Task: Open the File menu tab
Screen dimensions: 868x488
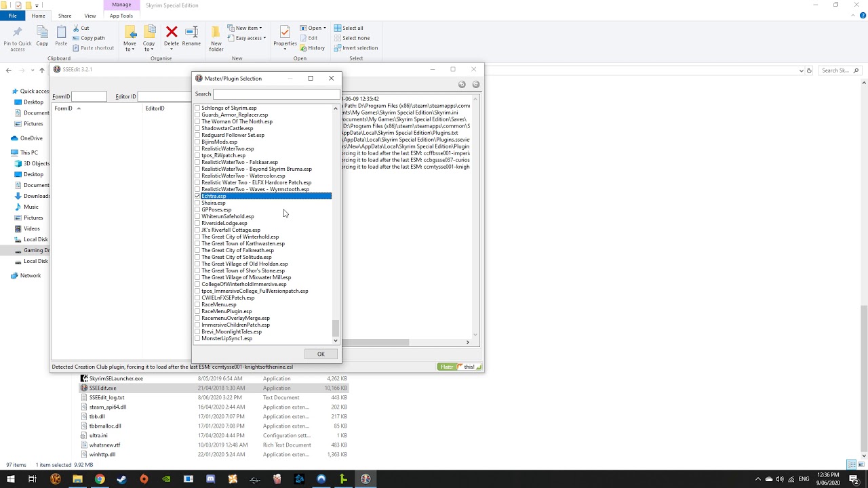Action: [x=12, y=16]
